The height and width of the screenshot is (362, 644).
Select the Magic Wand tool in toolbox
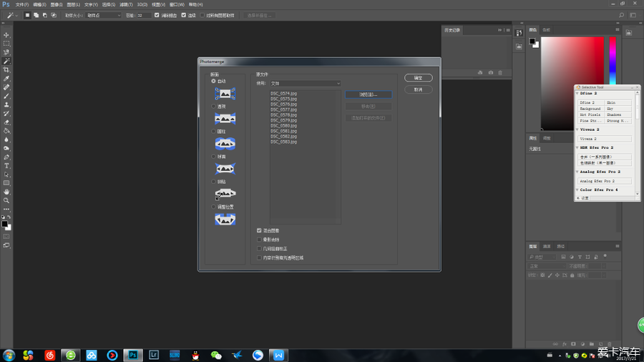coord(6,61)
